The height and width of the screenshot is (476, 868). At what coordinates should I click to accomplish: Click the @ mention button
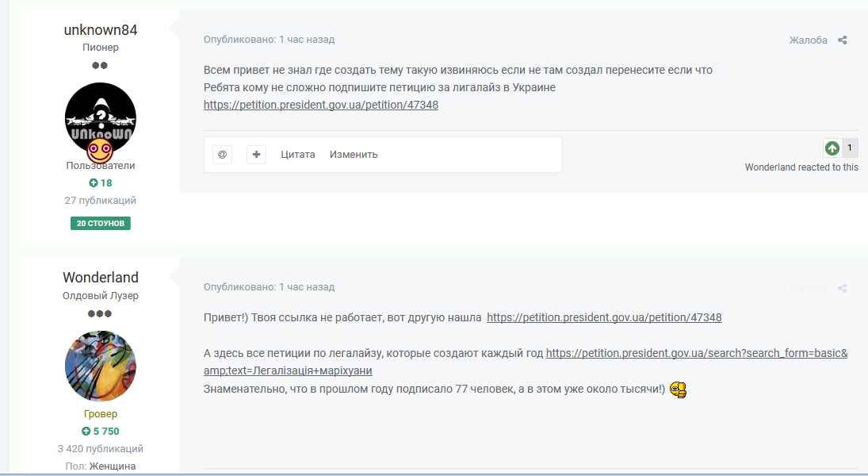(222, 155)
